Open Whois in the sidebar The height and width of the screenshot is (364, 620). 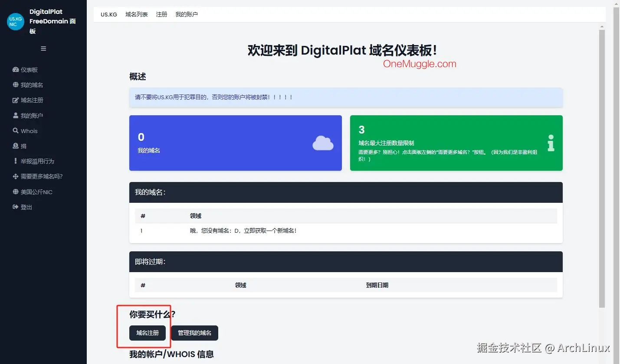click(x=29, y=131)
